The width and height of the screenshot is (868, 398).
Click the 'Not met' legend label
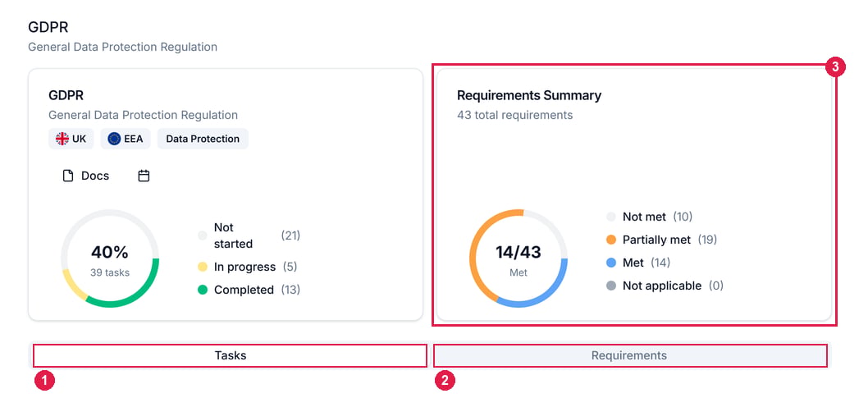644,217
